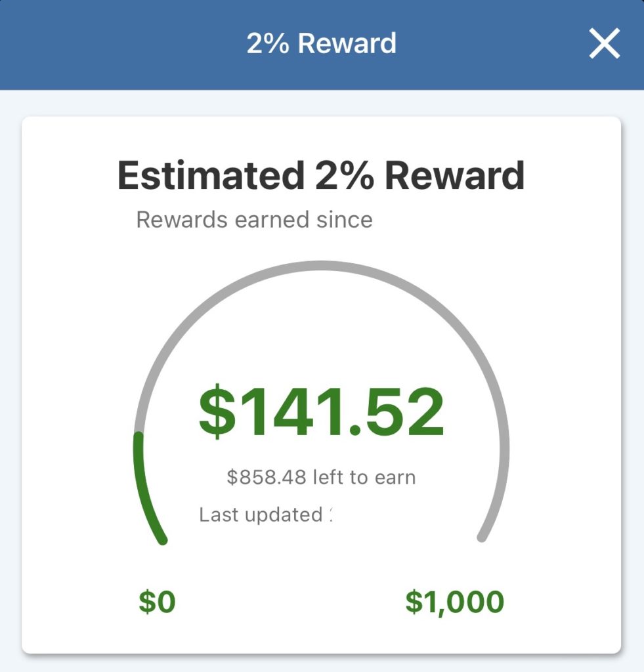Tap the gray gauge endpoint above $1,000

tap(481, 538)
